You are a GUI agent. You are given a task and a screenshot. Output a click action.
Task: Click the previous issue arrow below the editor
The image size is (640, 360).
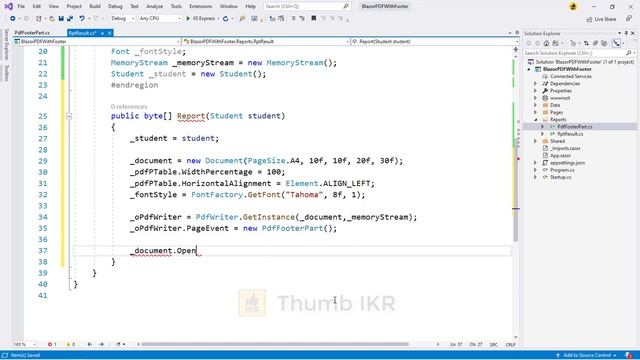click(89, 344)
